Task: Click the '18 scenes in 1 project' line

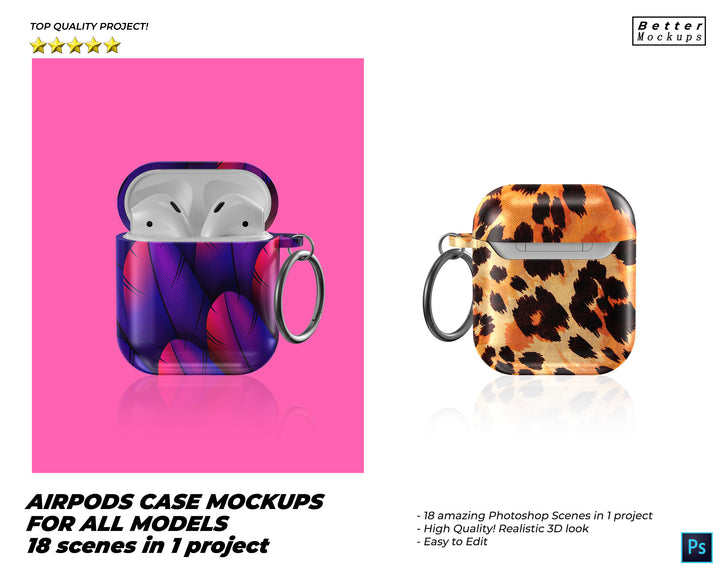Action: pyautogui.click(x=147, y=546)
